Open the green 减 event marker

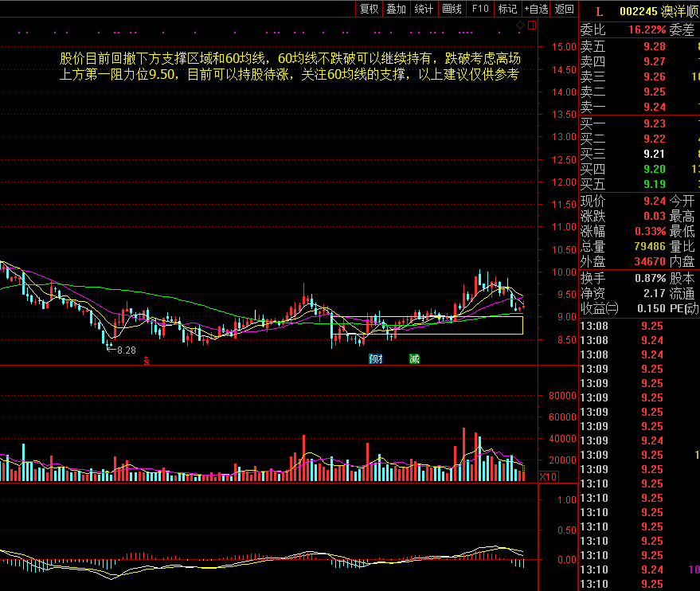pyautogui.click(x=414, y=359)
